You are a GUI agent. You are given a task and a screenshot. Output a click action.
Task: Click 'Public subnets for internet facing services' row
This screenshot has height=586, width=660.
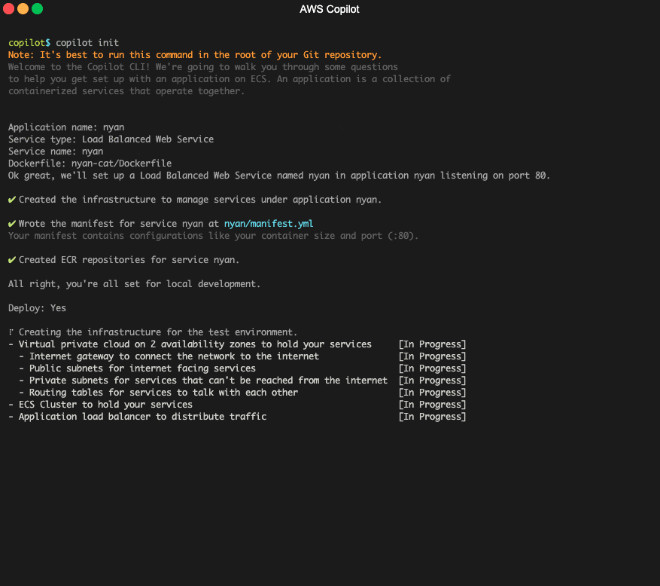[x=242, y=368]
